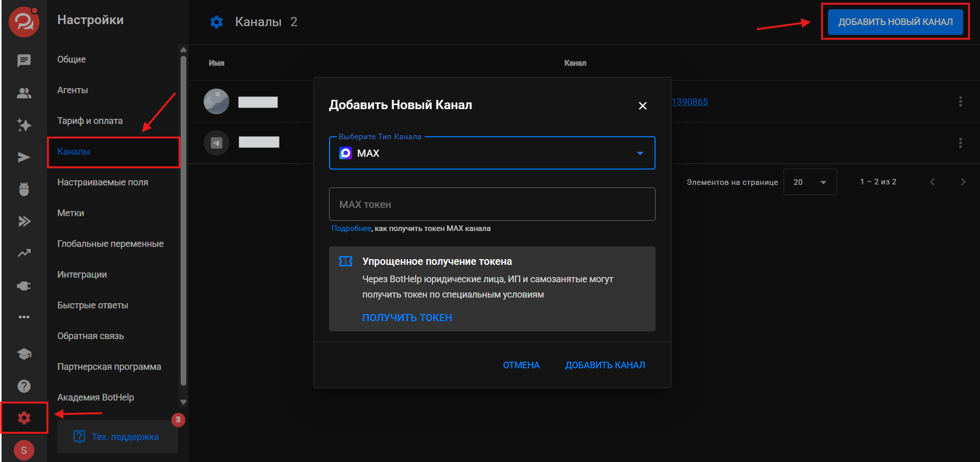Expand the channel type dropdown showing MAX
This screenshot has width=980, height=462.
(x=492, y=153)
